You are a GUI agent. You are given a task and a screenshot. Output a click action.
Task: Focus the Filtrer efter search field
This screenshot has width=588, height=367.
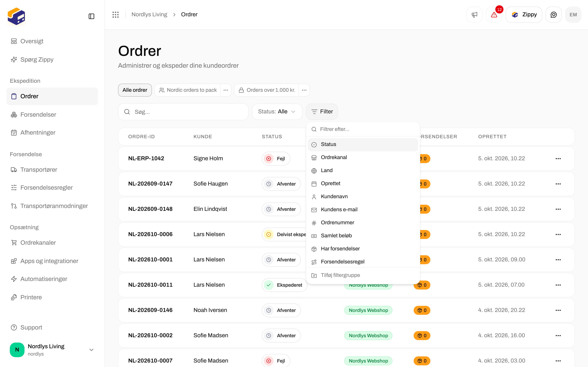coord(363,129)
